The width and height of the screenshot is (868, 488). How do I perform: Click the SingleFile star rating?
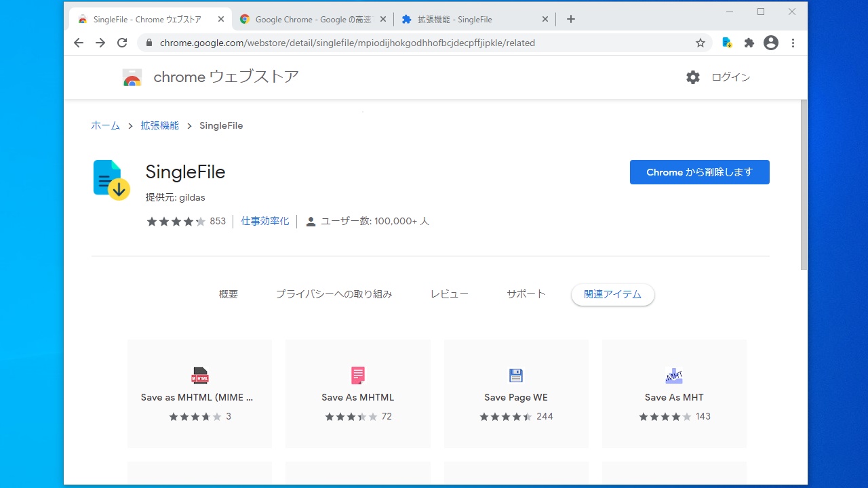point(176,222)
